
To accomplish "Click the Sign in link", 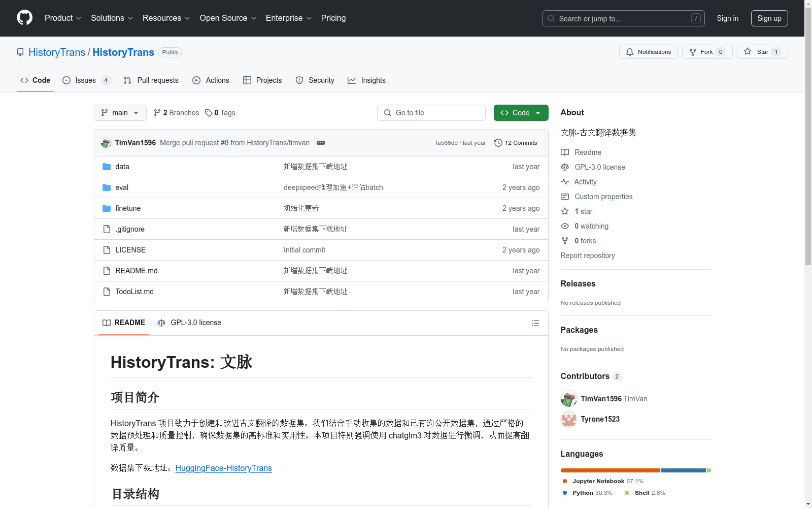I will point(727,18).
